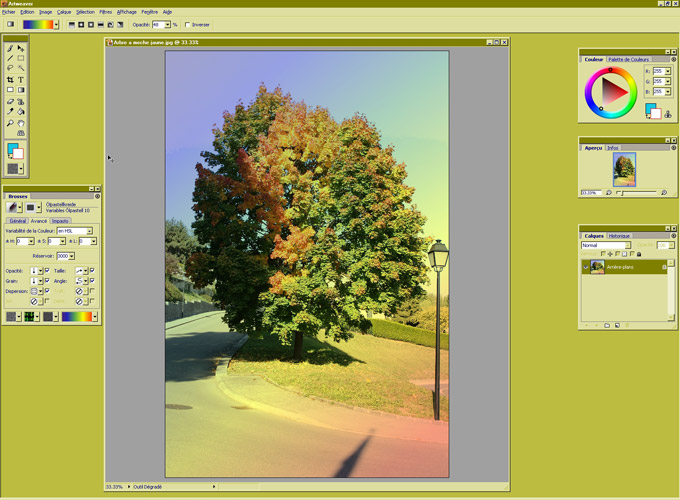Pick the Eraser tool
The height and width of the screenshot is (500, 680).
[11, 101]
